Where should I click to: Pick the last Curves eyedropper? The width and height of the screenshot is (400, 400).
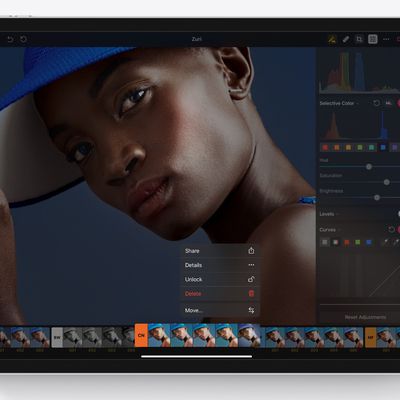click(397, 242)
